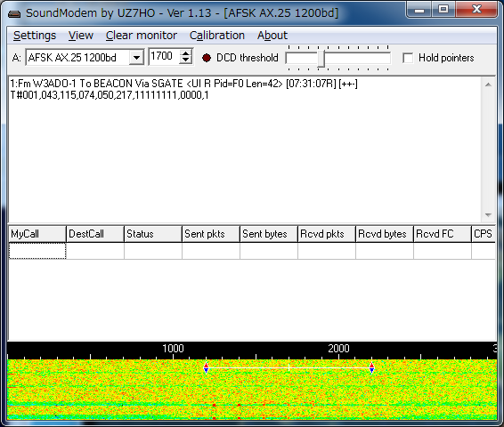Click Clear monitor menu item
The width and height of the screenshot is (504, 427).
(x=142, y=36)
